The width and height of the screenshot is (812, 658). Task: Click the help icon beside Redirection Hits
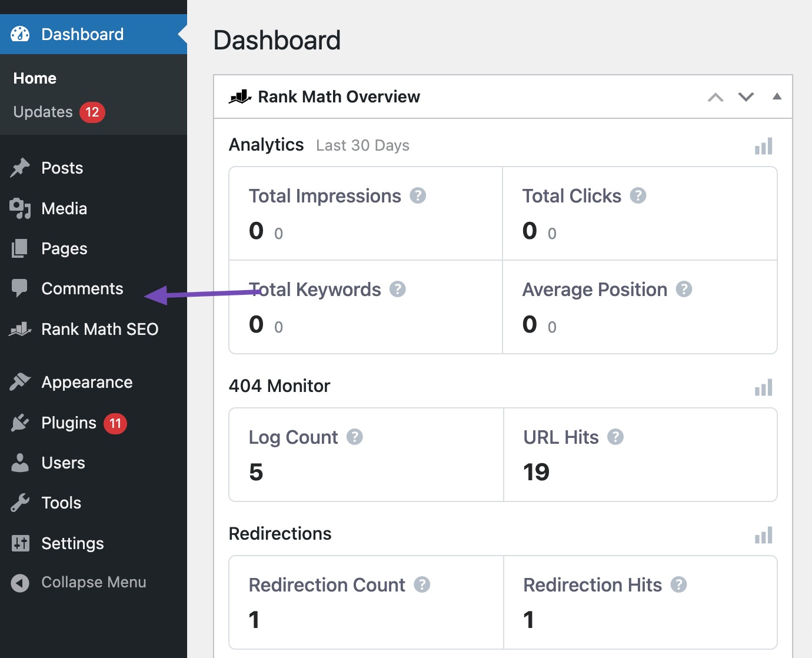tap(678, 584)
